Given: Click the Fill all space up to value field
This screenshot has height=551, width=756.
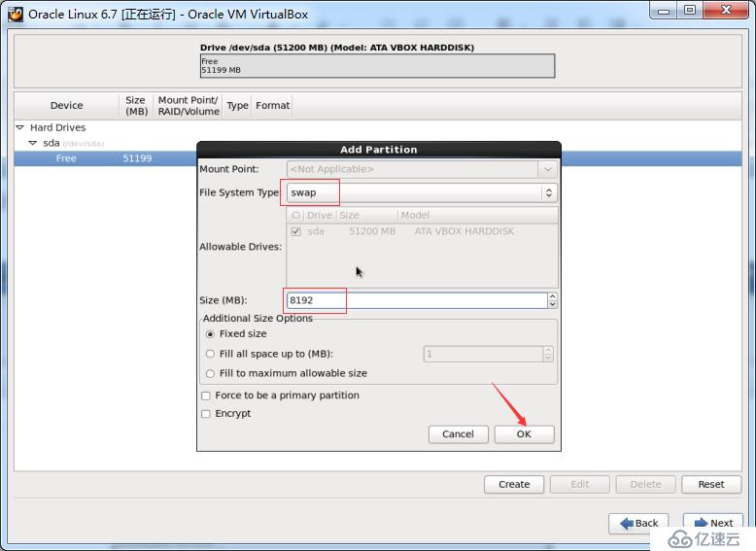Looking at the screenshot, I should (x=483, y=355).
